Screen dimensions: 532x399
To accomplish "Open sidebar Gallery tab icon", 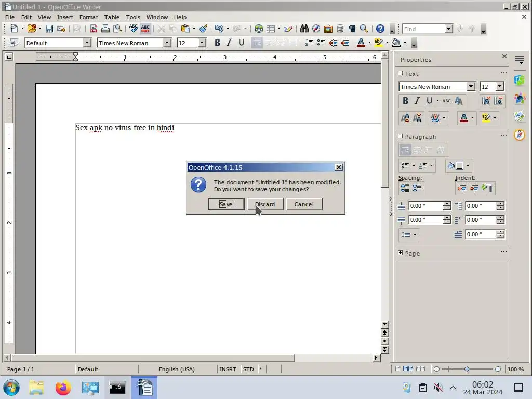I will click(520, 117).
